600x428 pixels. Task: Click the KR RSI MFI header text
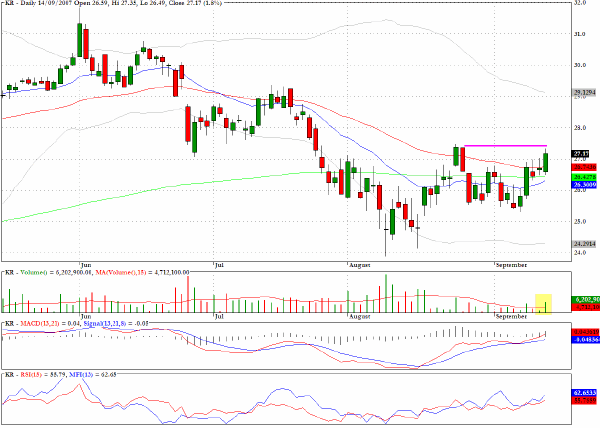coord(60,375)
